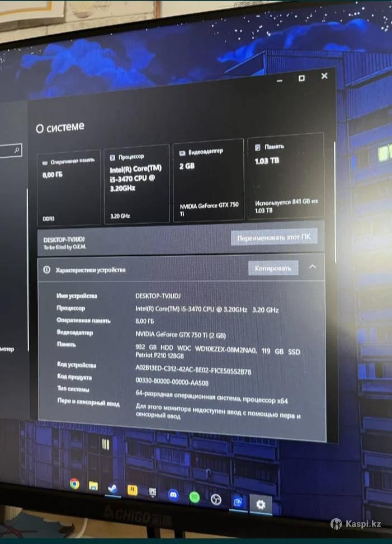This screenshot has height=544, width=392.
Task: Select the Память 1.03 TB storage card
Action: tap(285, 176)
